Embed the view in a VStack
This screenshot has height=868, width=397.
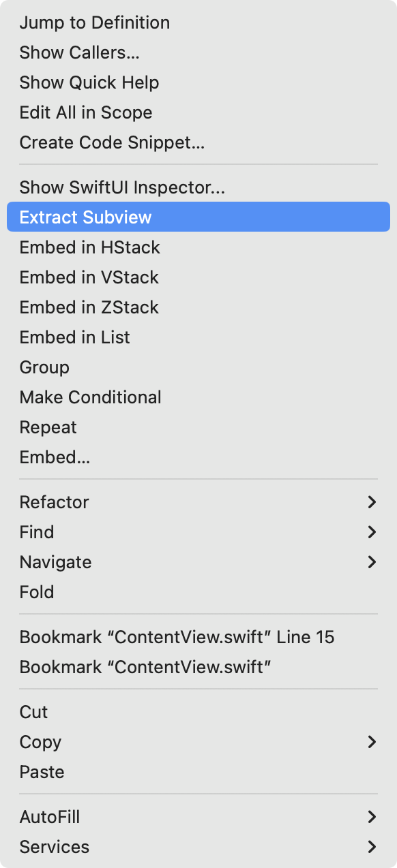coord(89,277)
